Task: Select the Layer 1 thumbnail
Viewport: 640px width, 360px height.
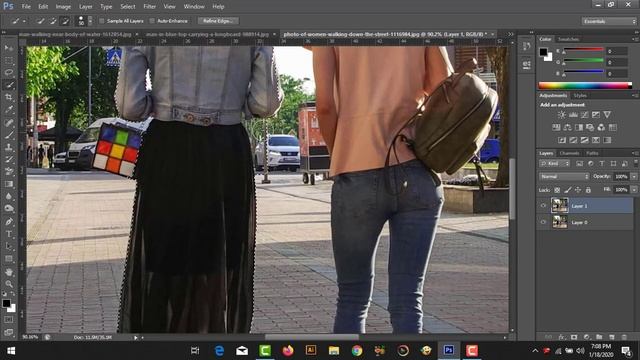Action: pos(559,206)
